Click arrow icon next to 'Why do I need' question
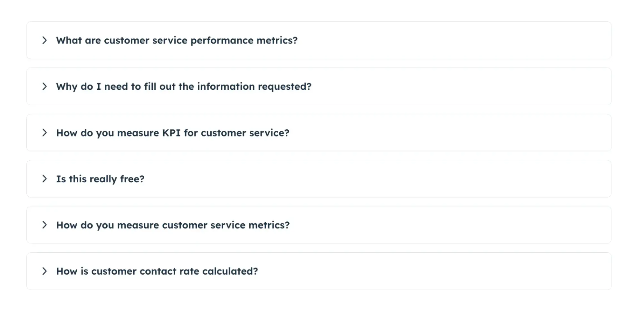 44,86
